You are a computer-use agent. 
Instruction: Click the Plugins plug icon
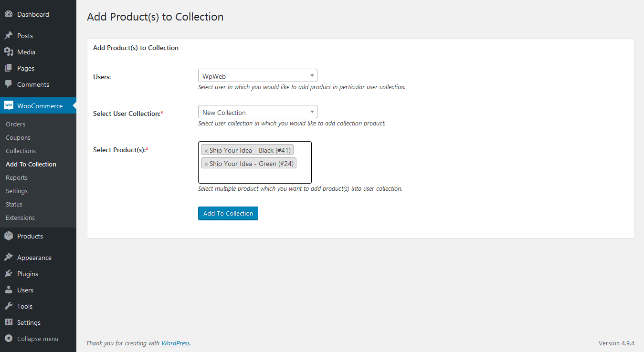pyautogui.click(x=9, y=274)
